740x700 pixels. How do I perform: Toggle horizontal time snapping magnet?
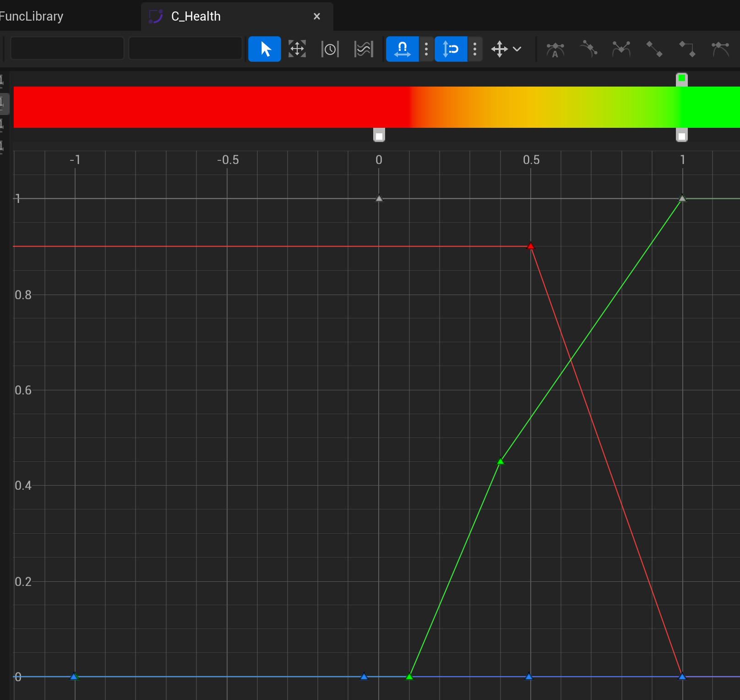click(402, 49)
